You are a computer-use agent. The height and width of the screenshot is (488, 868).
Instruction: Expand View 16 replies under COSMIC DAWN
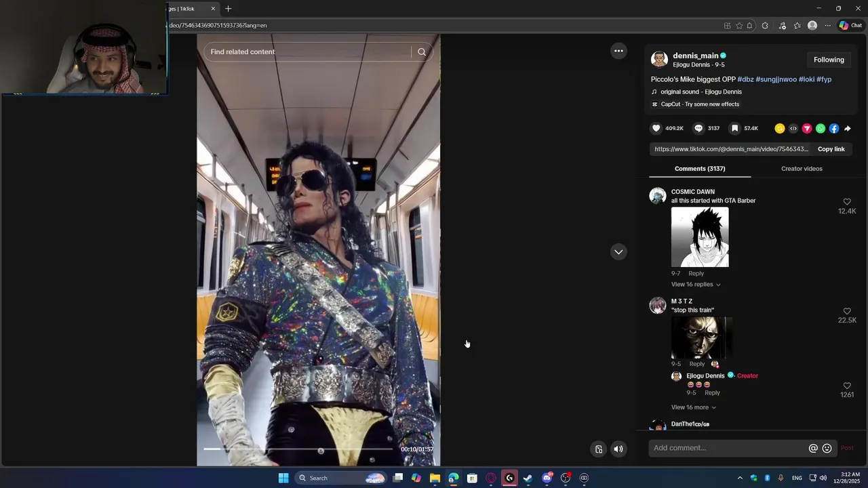(x=696, y=285)
